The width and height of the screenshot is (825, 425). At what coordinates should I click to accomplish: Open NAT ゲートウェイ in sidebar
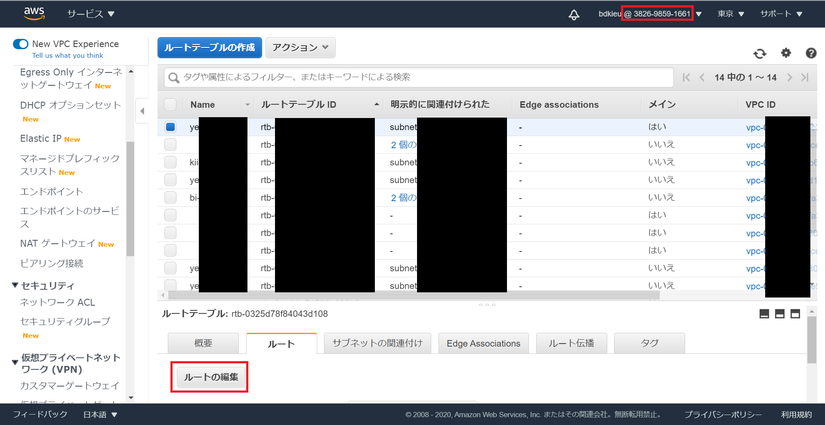point(58,244)
